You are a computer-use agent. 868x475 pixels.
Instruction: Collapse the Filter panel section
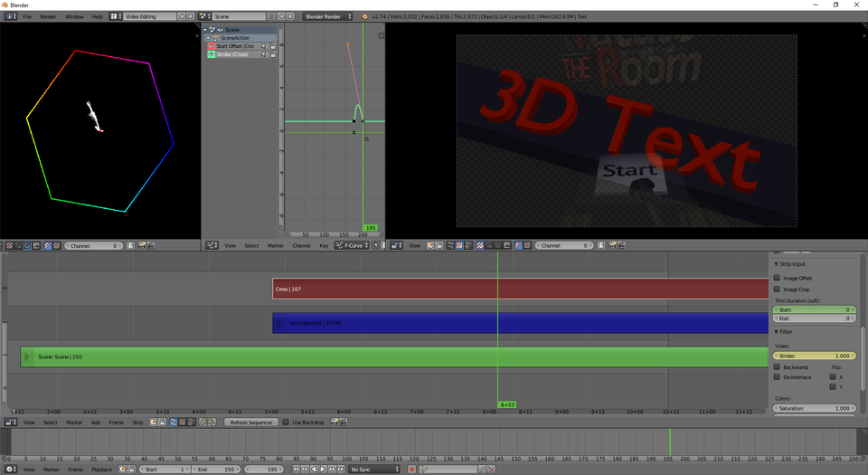pos(776,332)
